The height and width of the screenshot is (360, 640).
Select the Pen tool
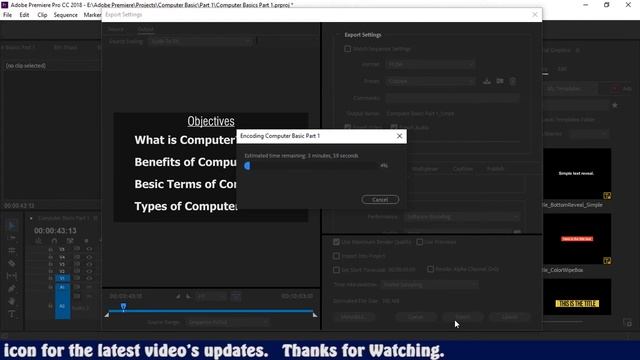click(x=12, y=289)
